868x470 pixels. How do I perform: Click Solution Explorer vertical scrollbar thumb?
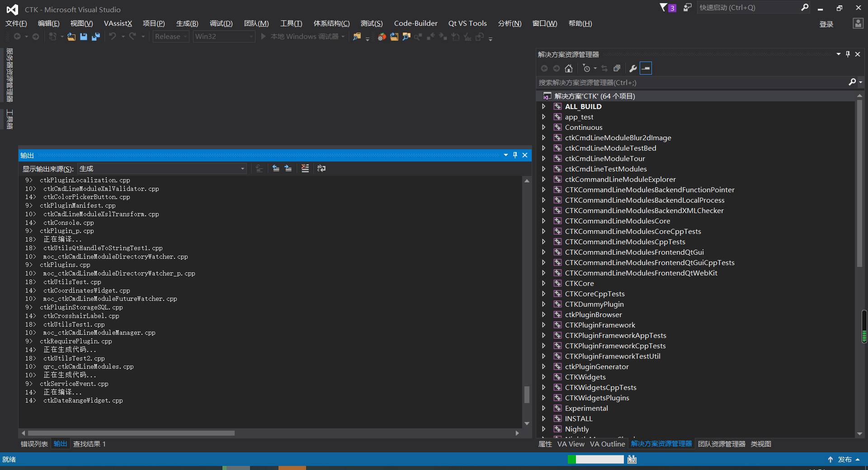point(859,183)
